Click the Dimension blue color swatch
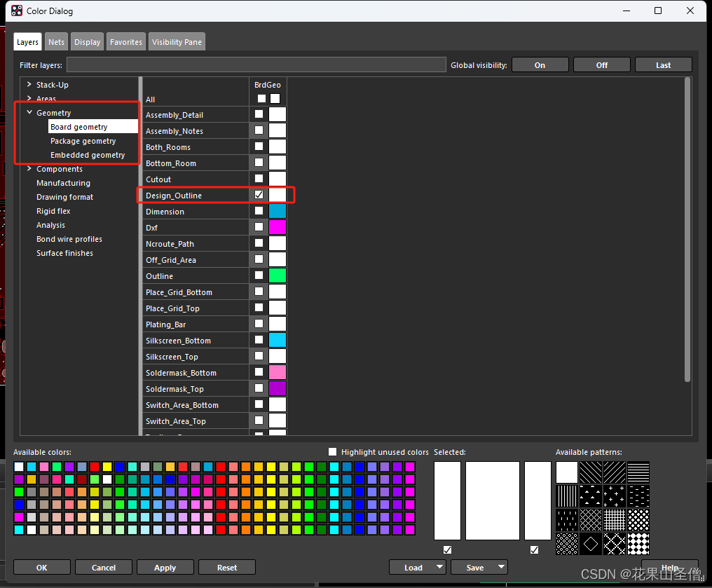Screen dimensions: 712x588 pyautogui.click(x=277, y=211)
